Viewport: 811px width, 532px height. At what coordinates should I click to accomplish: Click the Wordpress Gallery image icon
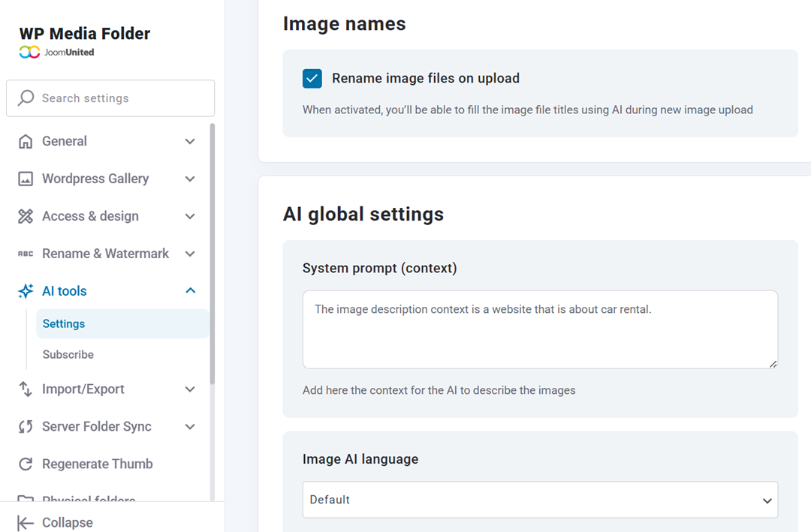coord(25,179)
